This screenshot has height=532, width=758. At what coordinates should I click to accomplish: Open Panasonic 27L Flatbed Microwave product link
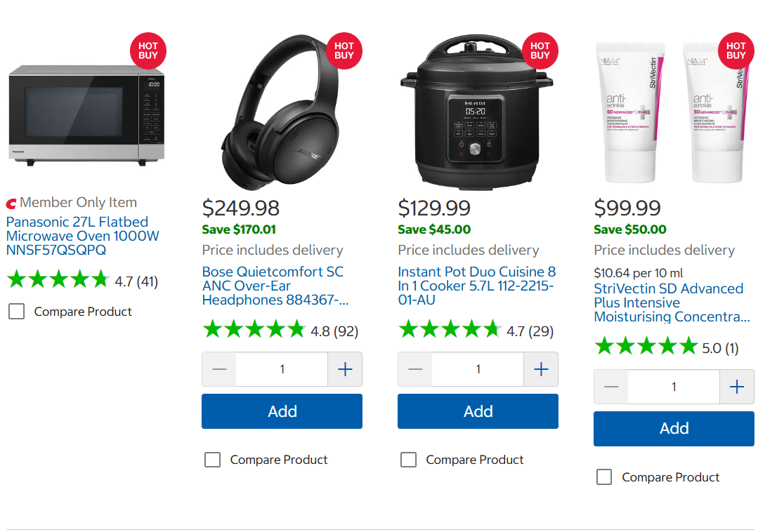(x=82, y=236)
